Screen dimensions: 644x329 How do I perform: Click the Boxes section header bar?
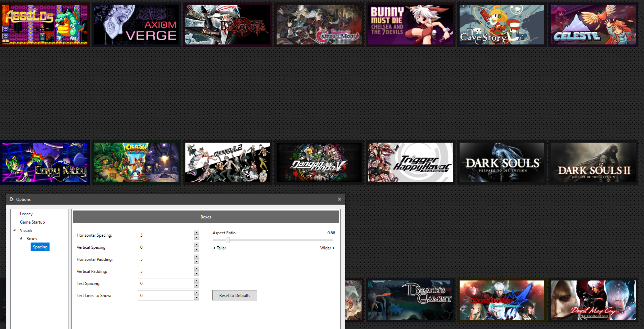click(x=206, y=217)
